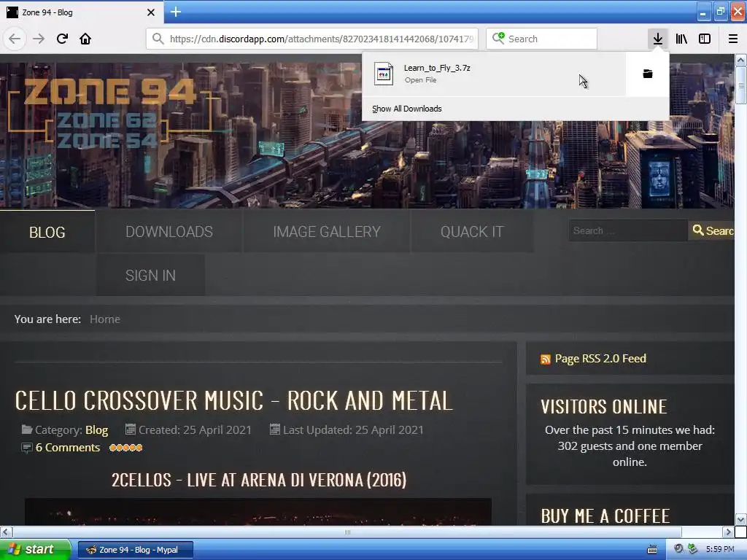Open the hamburger application menu
Image resolution: width=747 pixels, height=560 pixels.
733,39
